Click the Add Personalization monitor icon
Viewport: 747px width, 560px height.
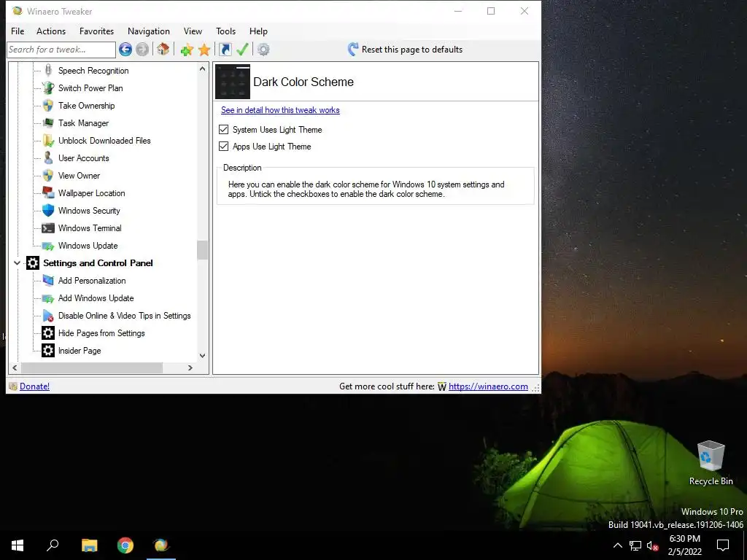[48, 281]
